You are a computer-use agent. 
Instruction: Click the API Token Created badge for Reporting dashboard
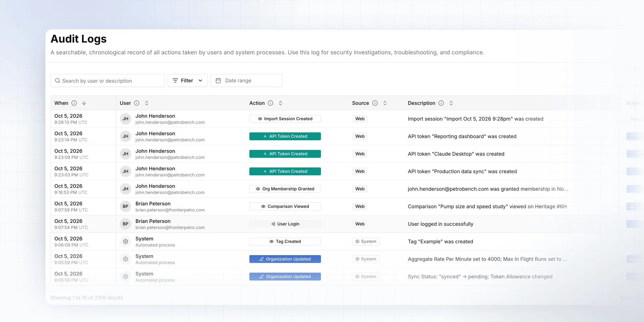pos(285,136)
